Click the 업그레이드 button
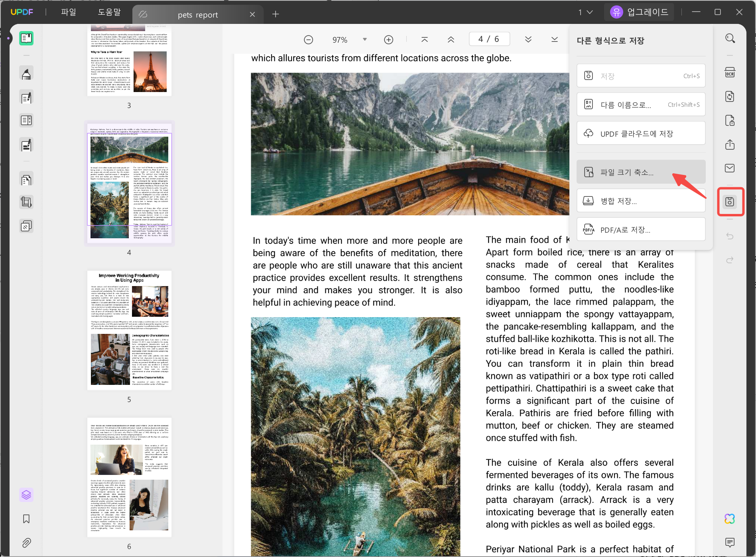Screen dimensions: 756x557 pos(639,12)
